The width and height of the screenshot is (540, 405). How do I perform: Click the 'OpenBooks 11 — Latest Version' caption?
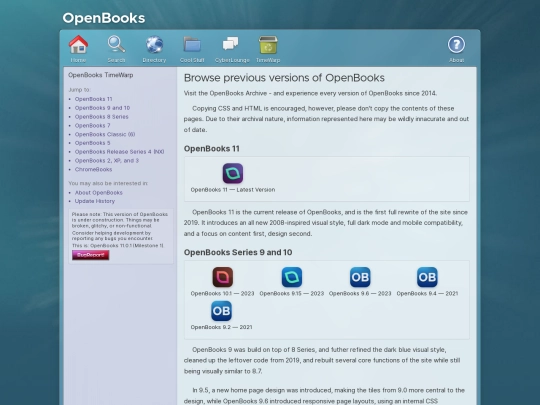[x=233, y=190]
